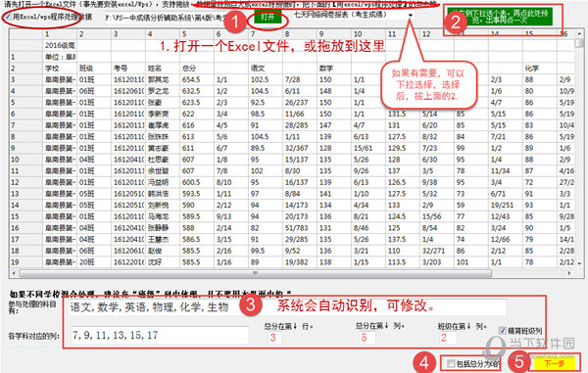Click rank cell 15/56
Image resolution: width=588 pixels, height=373 pixels.
[437, 216]
